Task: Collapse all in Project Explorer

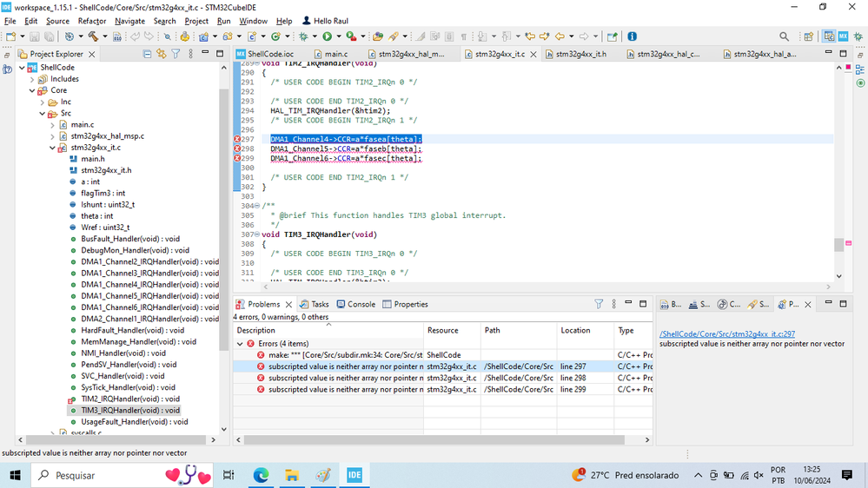Action: pos(145,54)
